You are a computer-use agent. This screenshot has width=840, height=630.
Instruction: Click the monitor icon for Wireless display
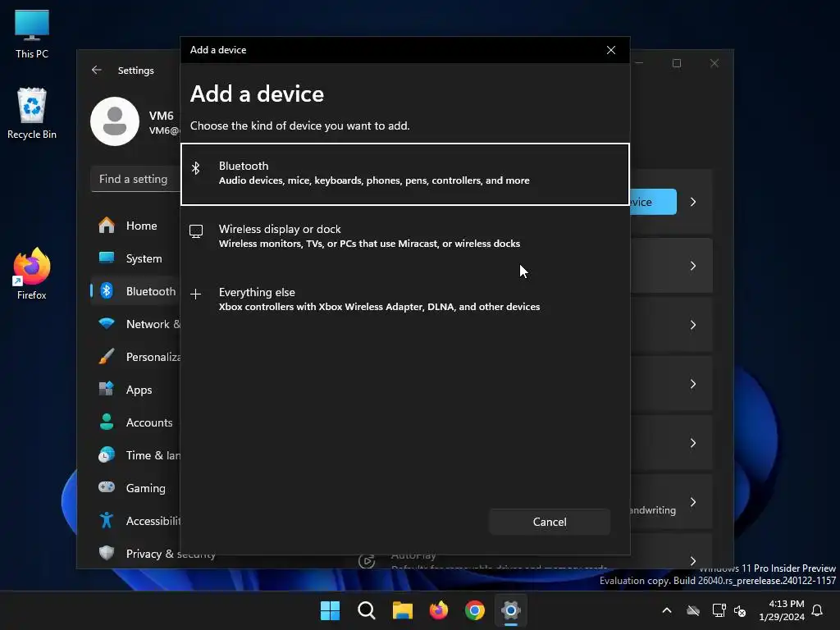196,231
